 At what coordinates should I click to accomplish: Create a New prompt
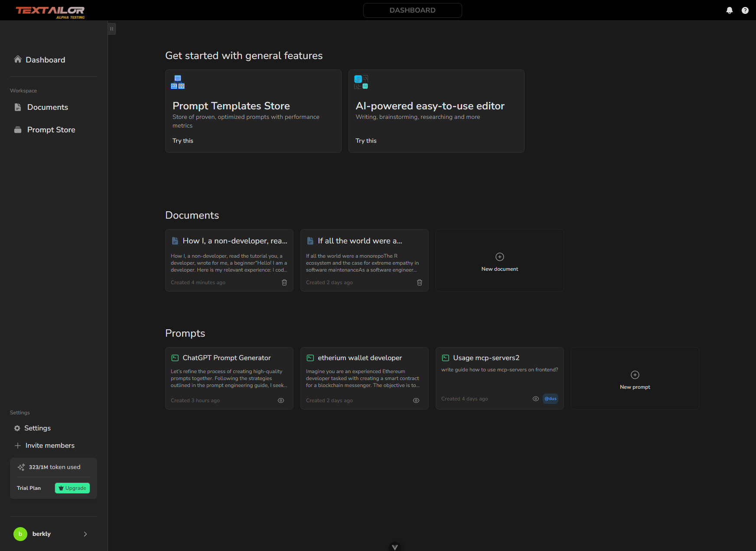[x=635, y=378]
